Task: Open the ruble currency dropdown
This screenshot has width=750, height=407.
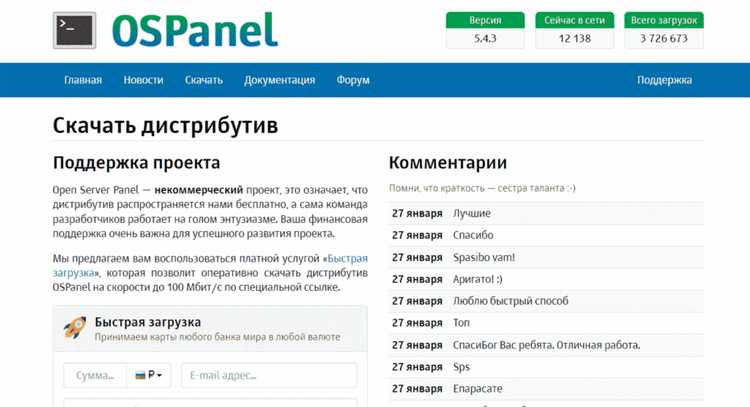Action: [x=149, y=375]
